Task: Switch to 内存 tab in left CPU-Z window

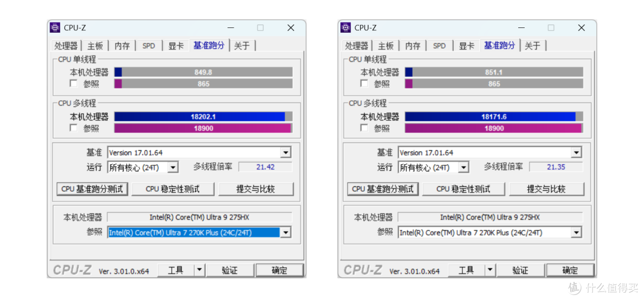Action: coord(122,45)
